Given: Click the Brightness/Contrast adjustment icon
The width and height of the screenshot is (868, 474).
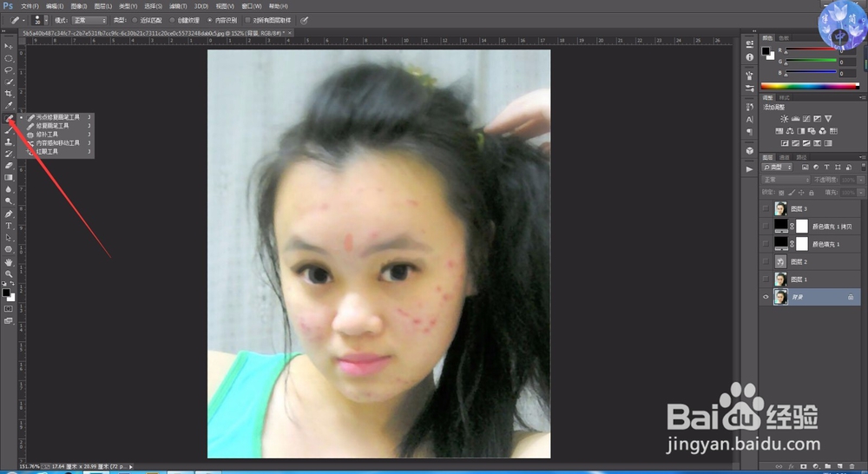Looking at the screenshot, I should (x=785, y=118).
